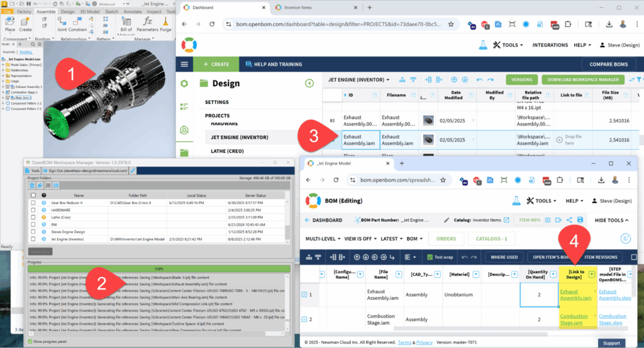Select the Joint tool in Inventor ribbon
The height and width of the screenshot is (348, 644).
point(62,24)
